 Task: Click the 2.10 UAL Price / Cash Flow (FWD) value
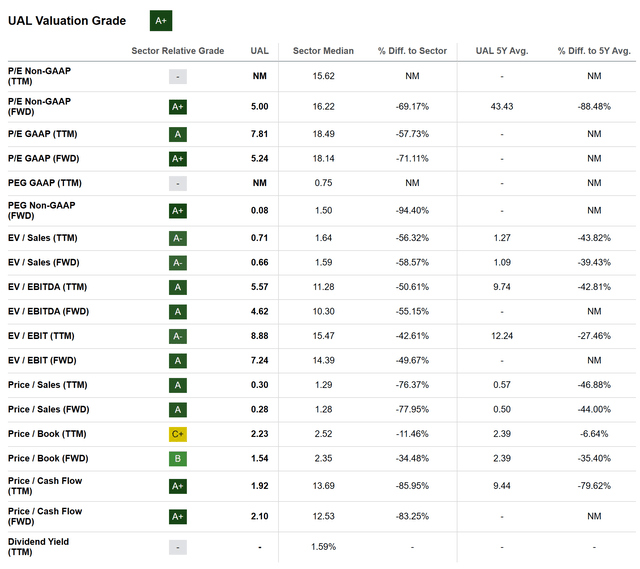click(x=260, y=516)
